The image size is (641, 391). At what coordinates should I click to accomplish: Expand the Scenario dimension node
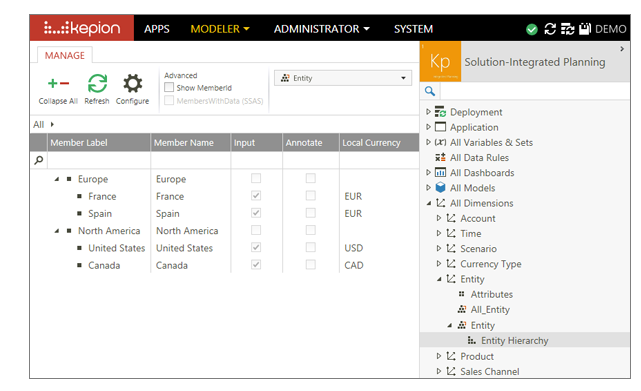click(439, 248)
